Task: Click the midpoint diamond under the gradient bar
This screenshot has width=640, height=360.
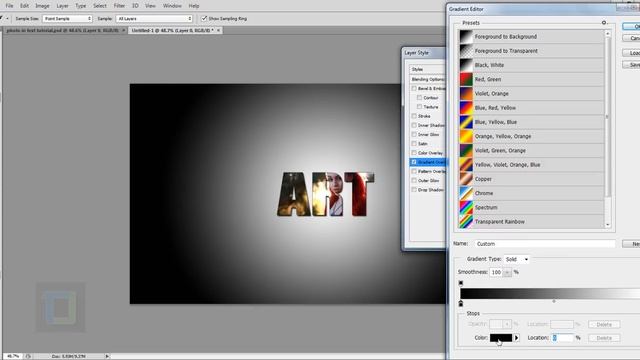Action: tap(554, 301)
